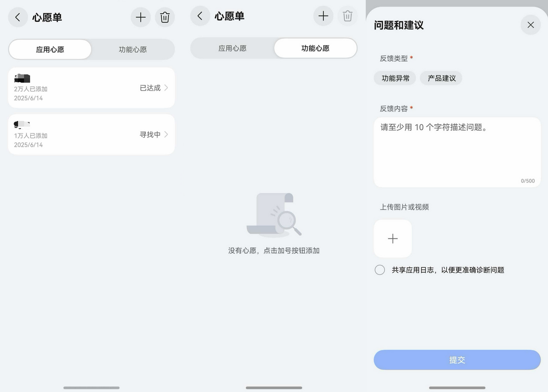Tap the 1万人已添加 text

point(31,136)
